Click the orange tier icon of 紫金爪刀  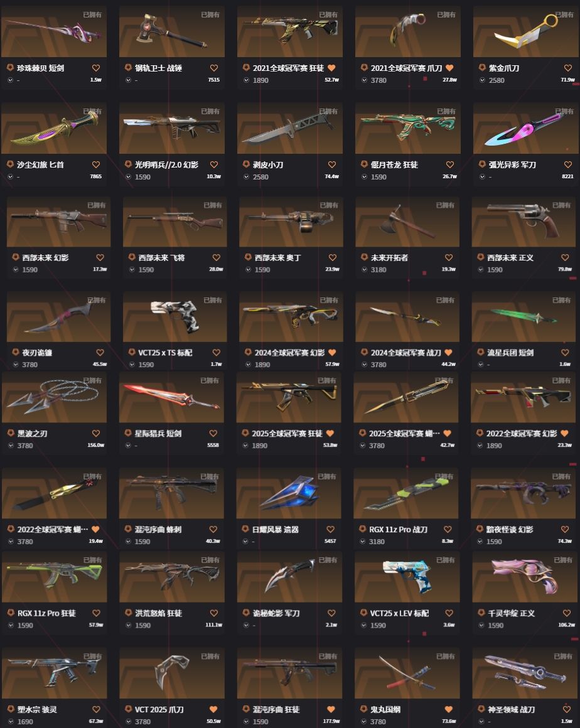pos(482,68)
